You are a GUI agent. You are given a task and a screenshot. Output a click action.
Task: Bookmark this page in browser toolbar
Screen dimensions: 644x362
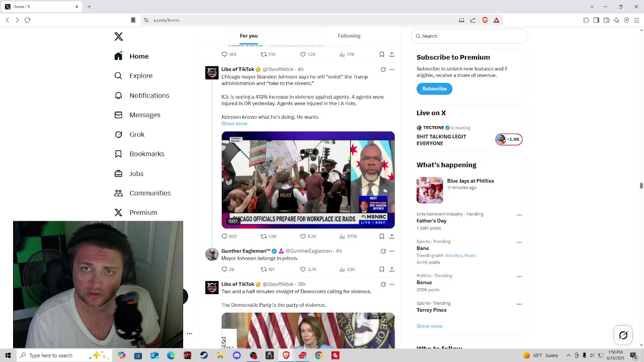click(x=133, y=20)
